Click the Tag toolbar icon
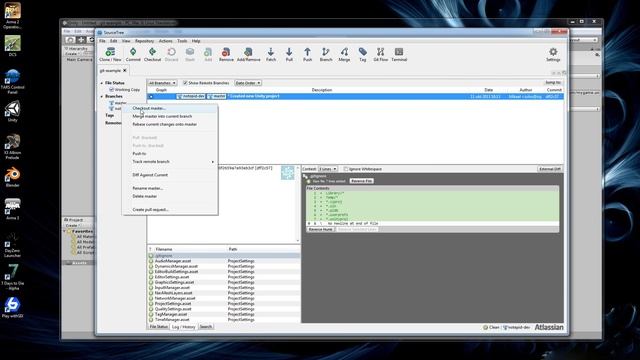This screenshot has height=360, width=640. point(362,54)
